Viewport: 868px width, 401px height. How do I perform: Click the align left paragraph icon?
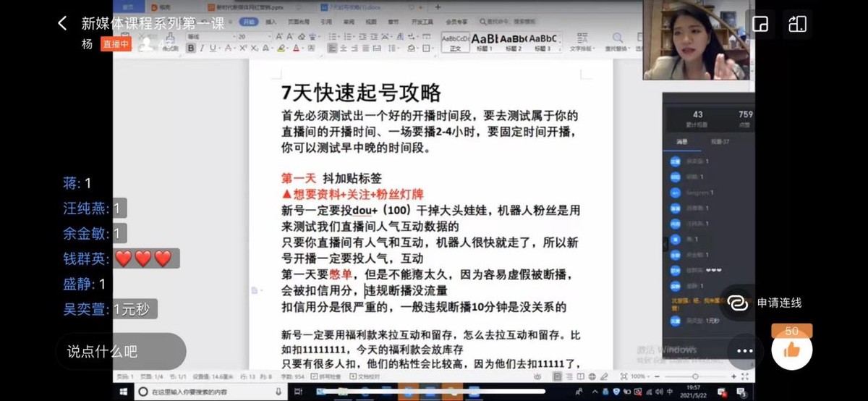[x=331, y=48]
